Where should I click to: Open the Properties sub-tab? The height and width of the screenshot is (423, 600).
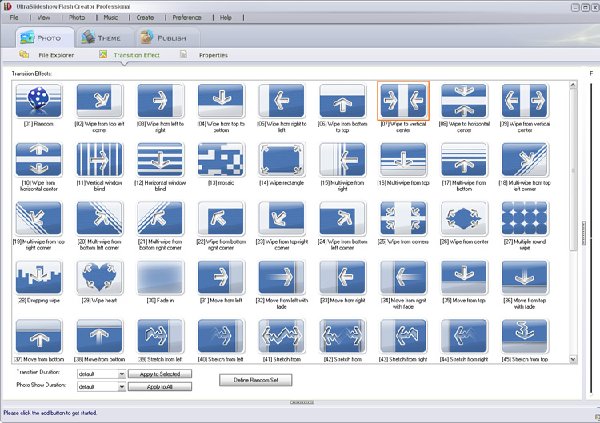pos(204,55)
